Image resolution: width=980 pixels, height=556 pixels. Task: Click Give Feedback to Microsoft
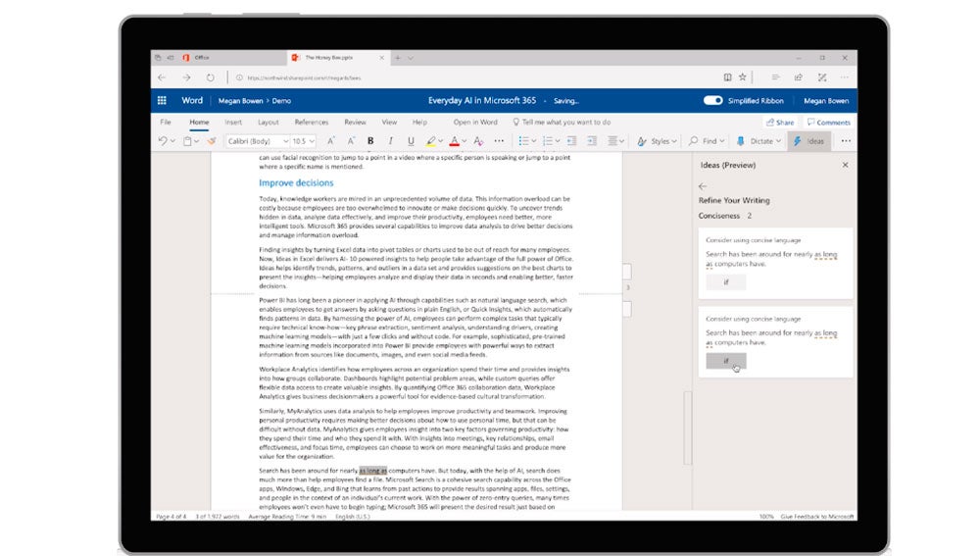point(817,517)
